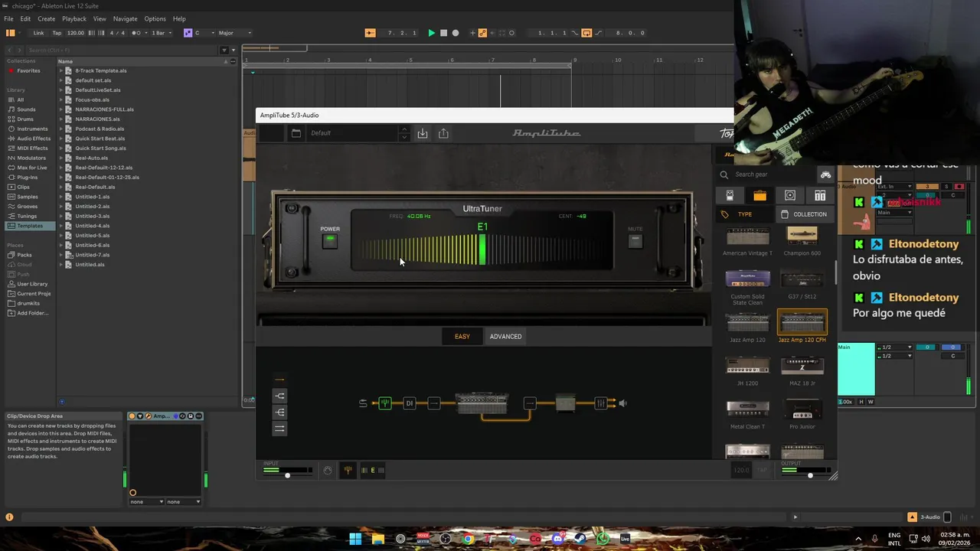Select the Templates library category
Image resolution: width=980 pixels, height=551 pixels.
(x=30, y=226)
